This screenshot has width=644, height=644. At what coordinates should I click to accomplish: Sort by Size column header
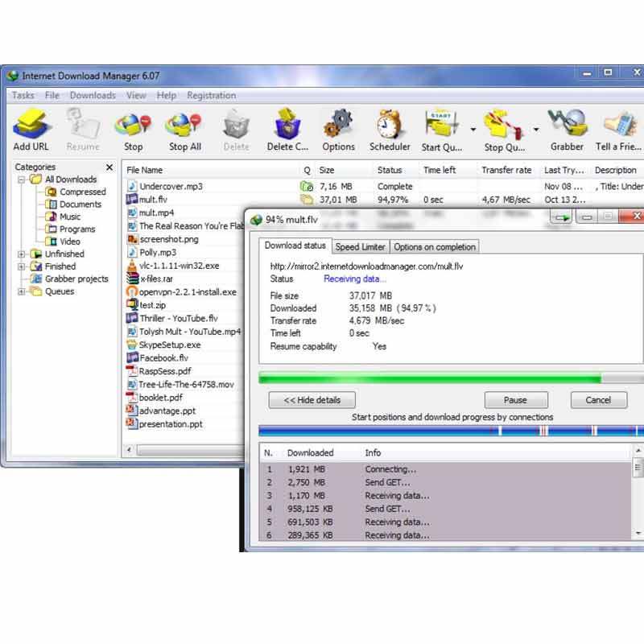tap(327, 170)
